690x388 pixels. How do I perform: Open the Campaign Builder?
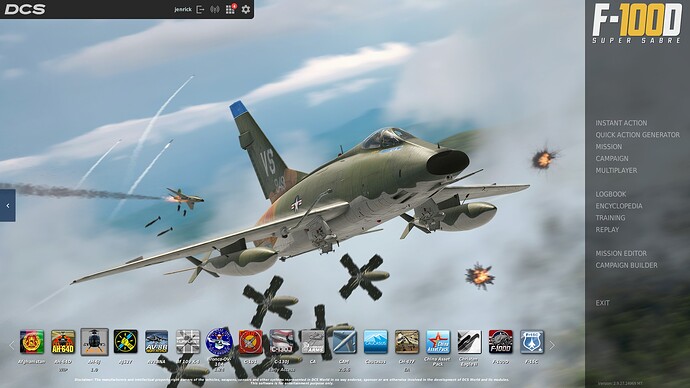pos(626,265)
